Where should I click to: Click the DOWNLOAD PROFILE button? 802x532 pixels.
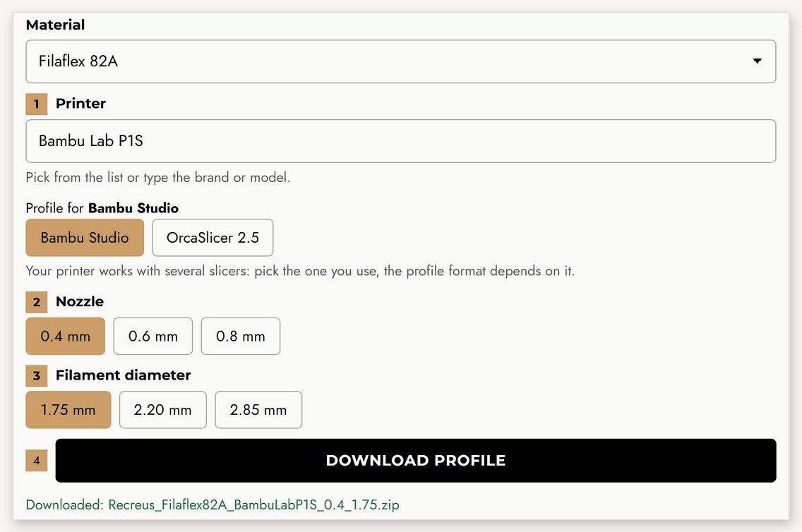click(416, 461)
